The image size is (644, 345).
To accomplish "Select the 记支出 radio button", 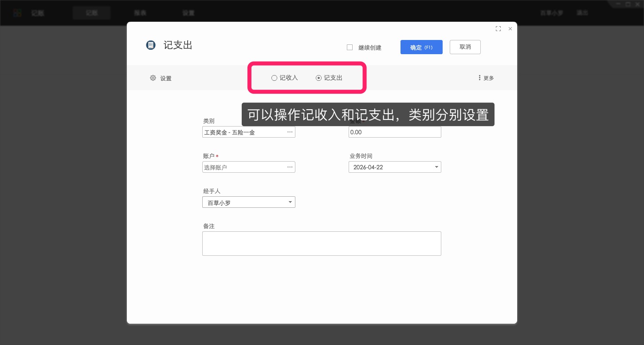I will coord(318,78).
